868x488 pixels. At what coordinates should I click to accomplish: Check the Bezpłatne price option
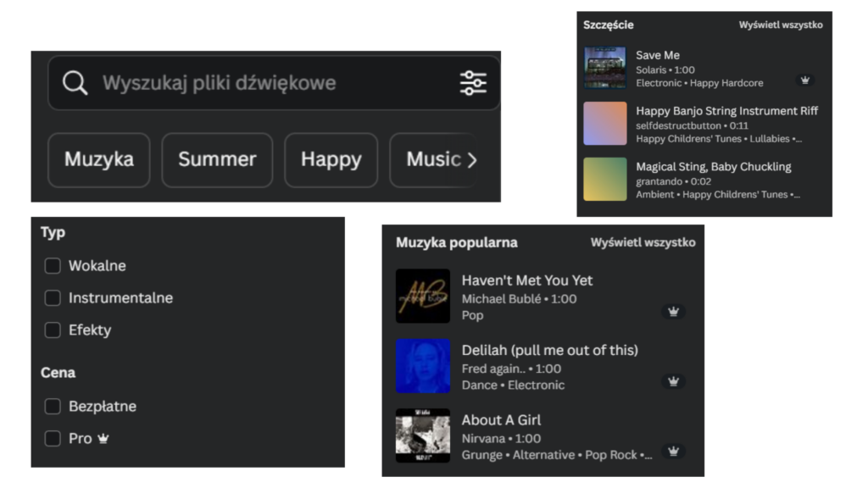[x=53, y=407]
